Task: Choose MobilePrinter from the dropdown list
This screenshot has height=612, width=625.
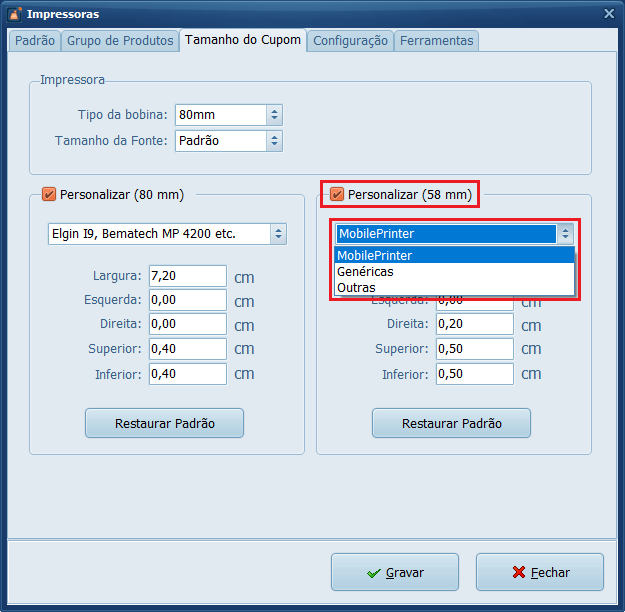Action: (x=454, y=255)
